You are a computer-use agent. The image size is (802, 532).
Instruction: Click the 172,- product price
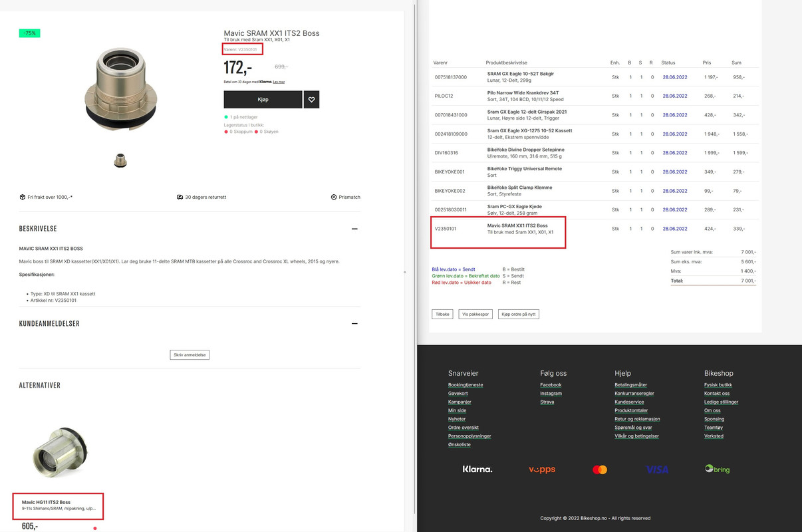237,67
